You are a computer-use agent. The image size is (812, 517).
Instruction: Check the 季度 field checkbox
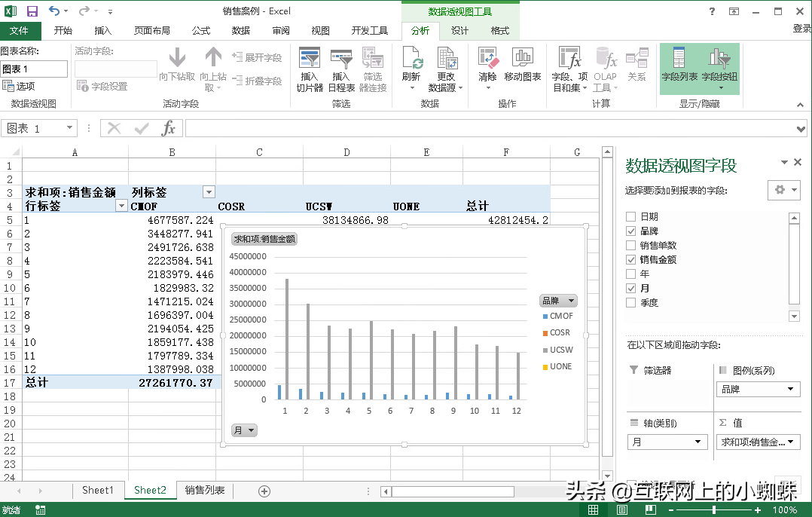(x=630, y=302)
